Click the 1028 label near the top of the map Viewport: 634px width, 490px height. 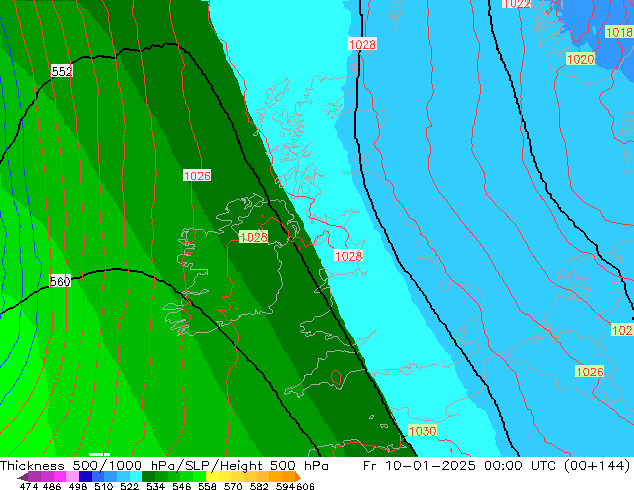pyautogui.click(x=362, y=44)
